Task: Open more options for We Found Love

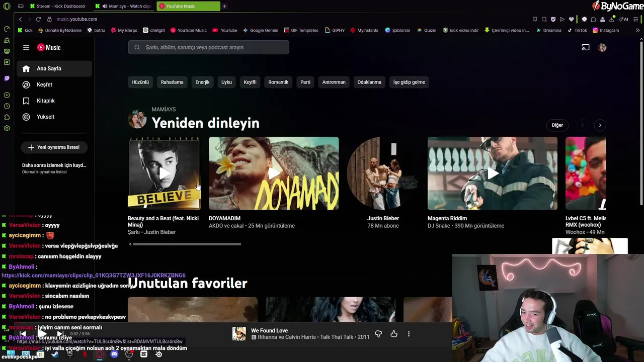Action: tap(409, 334)
